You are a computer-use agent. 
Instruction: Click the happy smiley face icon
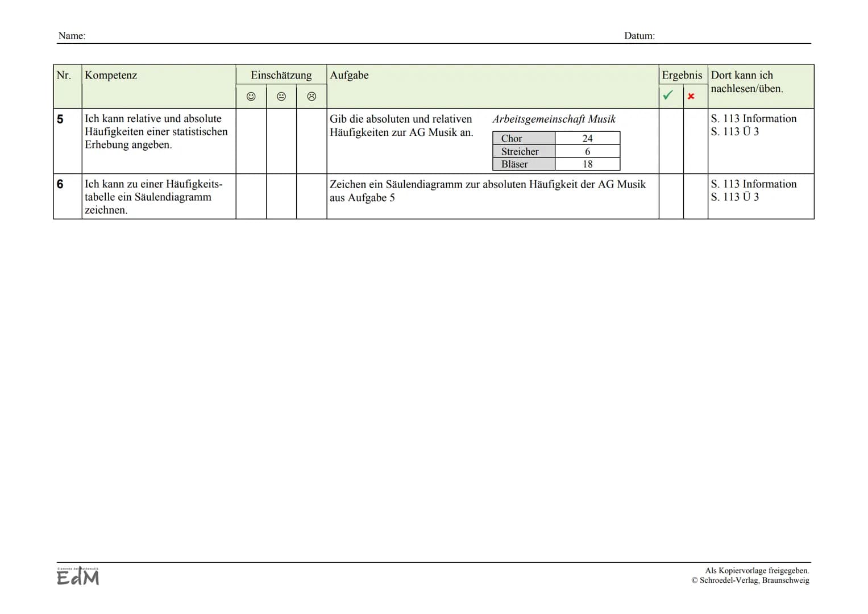251,97
